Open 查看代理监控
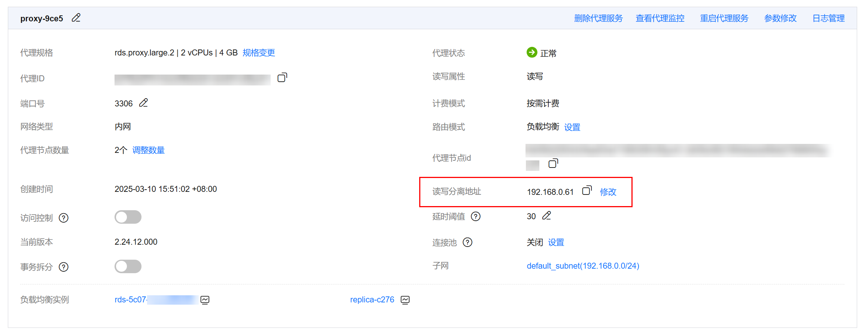The width and height of the screenshot is (868, 335). click(660, 18)
